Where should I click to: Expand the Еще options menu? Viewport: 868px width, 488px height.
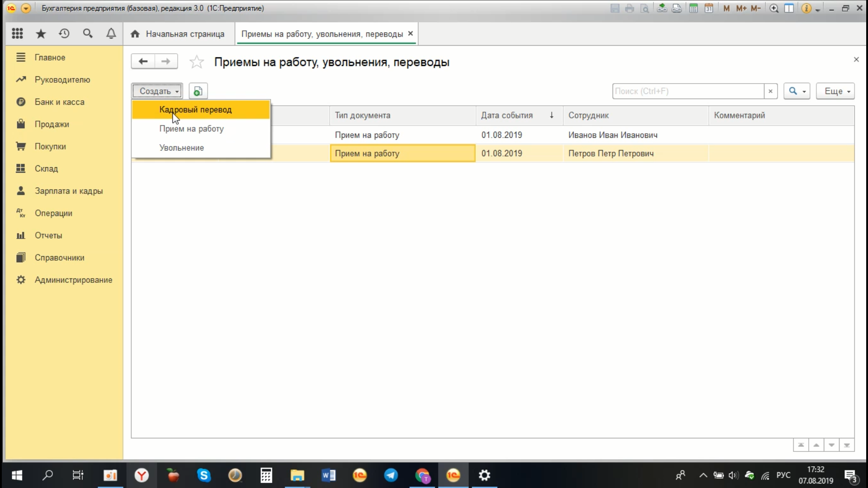[x=835, y=91]
